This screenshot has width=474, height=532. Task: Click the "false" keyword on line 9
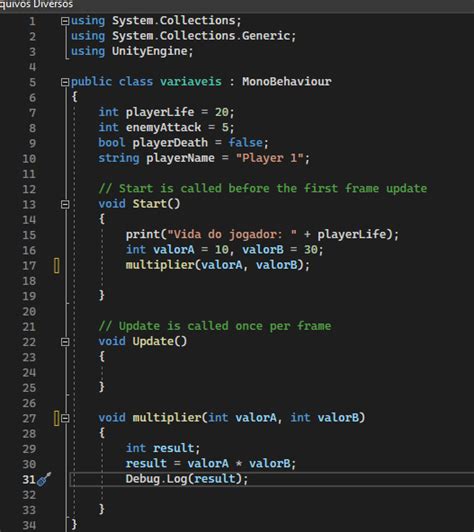245,143
